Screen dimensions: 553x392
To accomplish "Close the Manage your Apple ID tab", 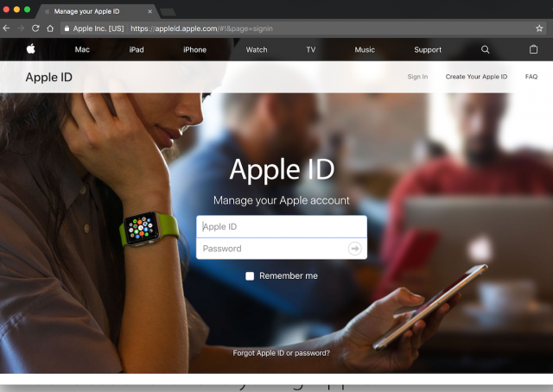I will [149, 11].
